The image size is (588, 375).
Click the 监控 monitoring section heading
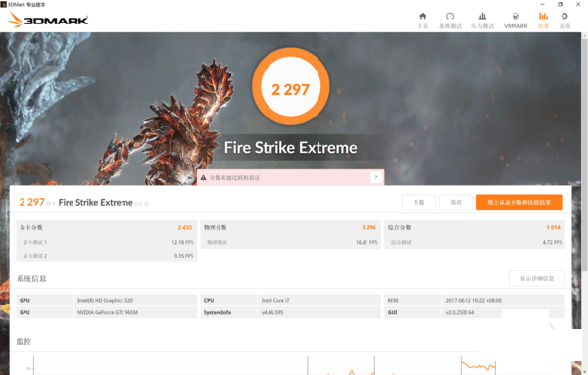(x=24, y=342)
